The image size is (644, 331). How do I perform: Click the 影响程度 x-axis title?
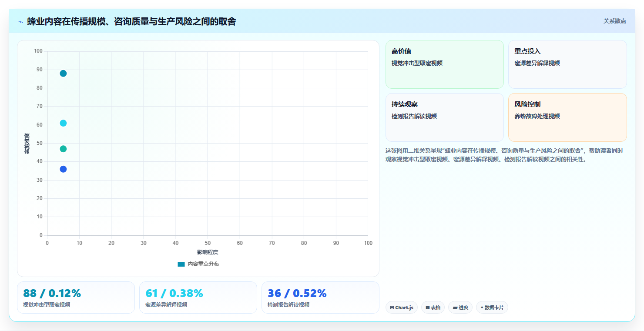[x=208, y=252]
